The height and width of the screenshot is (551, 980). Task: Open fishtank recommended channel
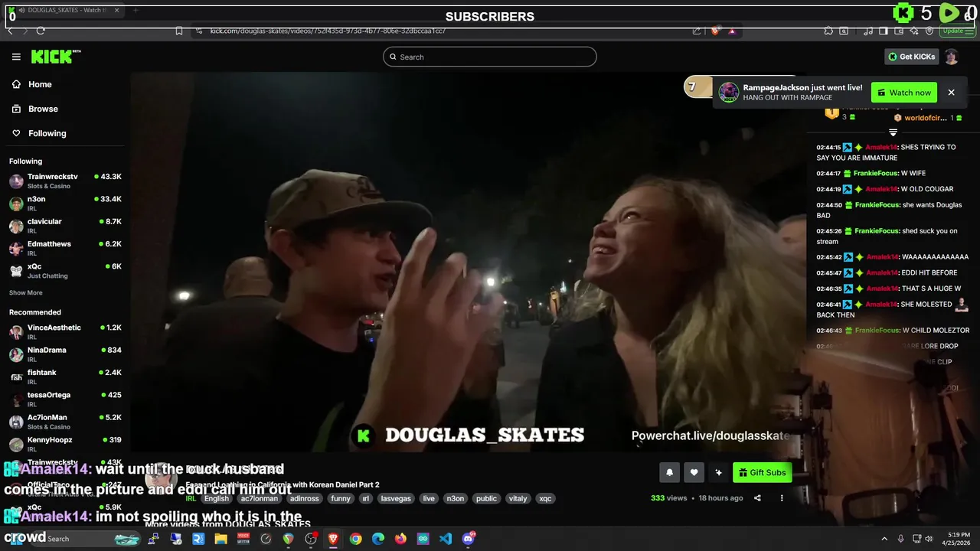(65, 377)
